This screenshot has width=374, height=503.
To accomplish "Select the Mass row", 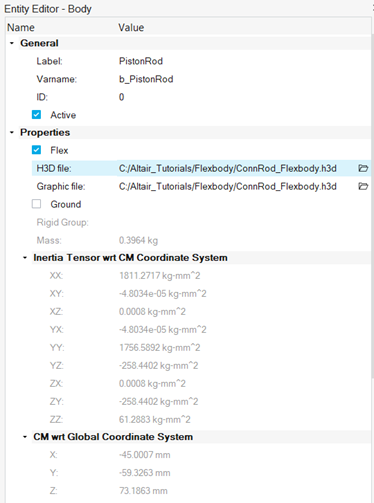I will (x=188, y=240).
